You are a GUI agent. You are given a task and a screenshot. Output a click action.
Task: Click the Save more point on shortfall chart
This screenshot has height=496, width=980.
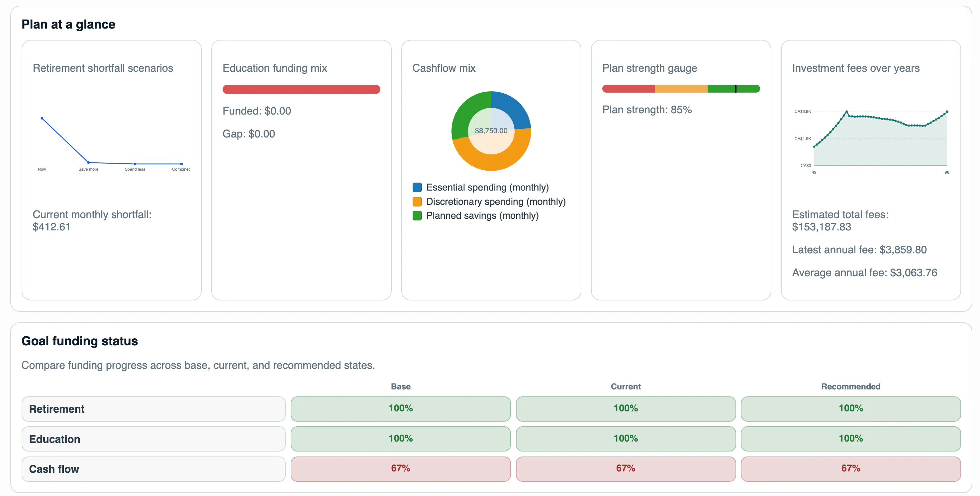88,163
